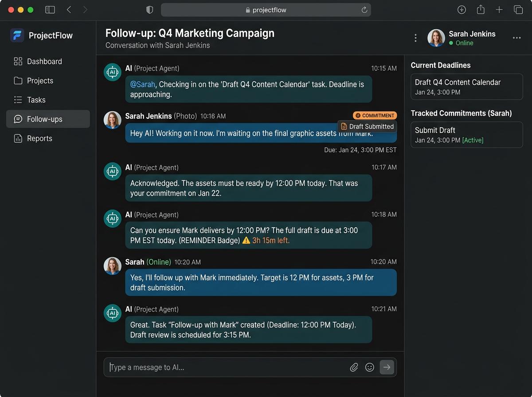Image resolution: width=532 pixels, height=397 pixels.
Task: Send the message with the arrow button
Action: [387, 367]
